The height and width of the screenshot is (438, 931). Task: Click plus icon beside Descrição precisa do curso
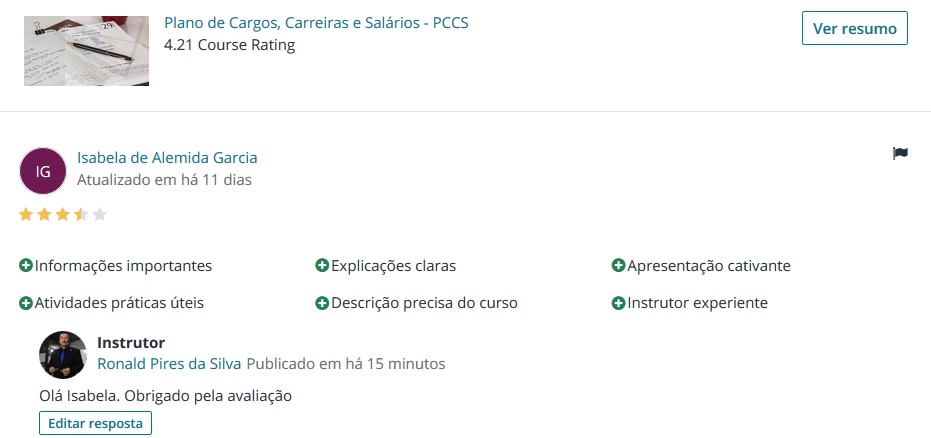[x=322, y=303]
